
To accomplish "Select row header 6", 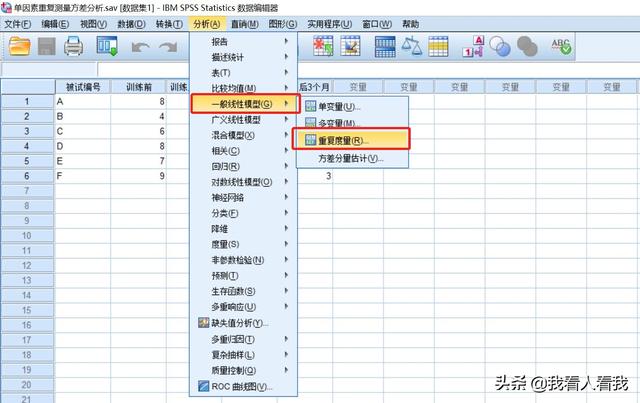I will (x=27, y=176).
